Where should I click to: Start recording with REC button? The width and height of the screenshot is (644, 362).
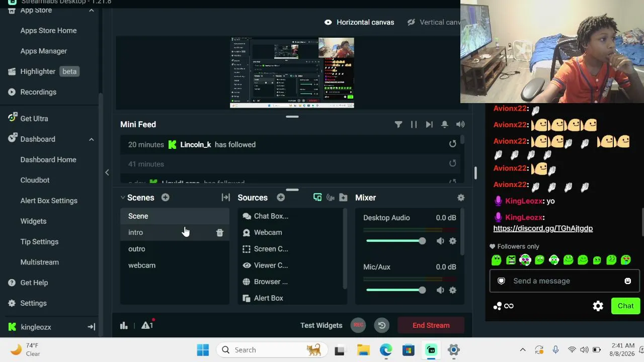(x=358, y=325)
